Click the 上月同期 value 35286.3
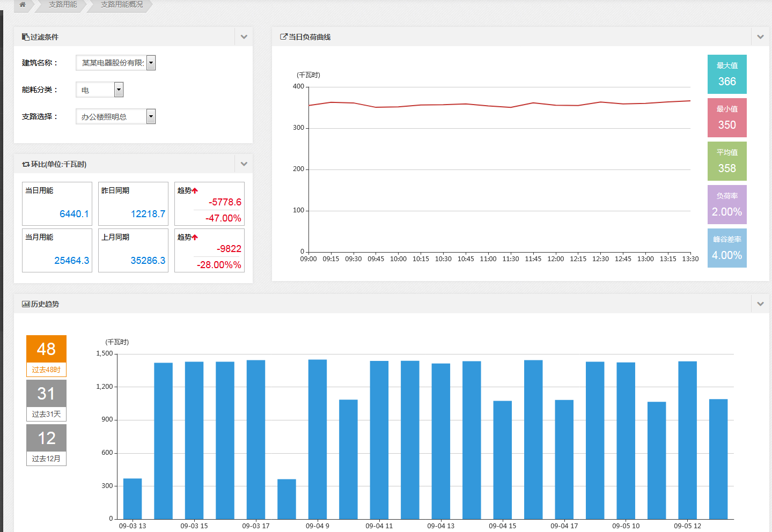The height and width of the screenshot is (532, 772). tap(148, 261)
